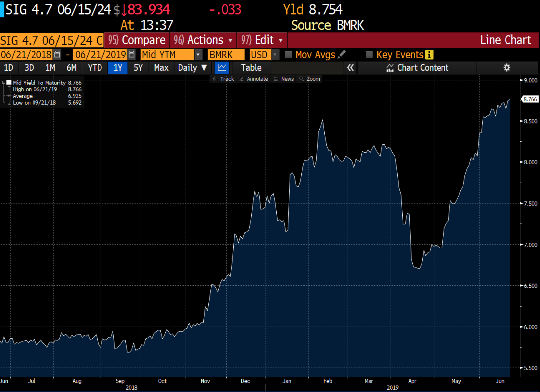Select the Max range tab

click(x=161, y=68)
